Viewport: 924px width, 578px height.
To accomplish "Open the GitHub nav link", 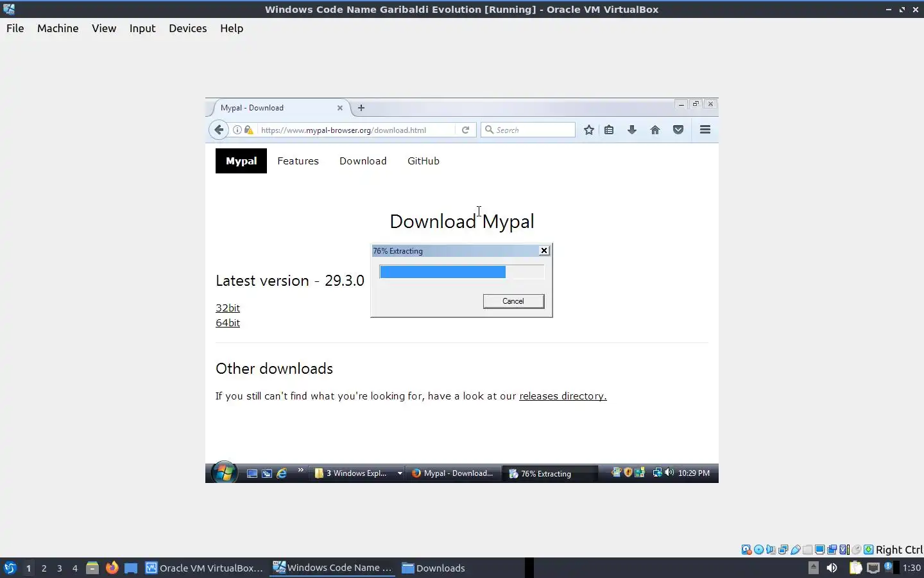I will click(424, 161).
